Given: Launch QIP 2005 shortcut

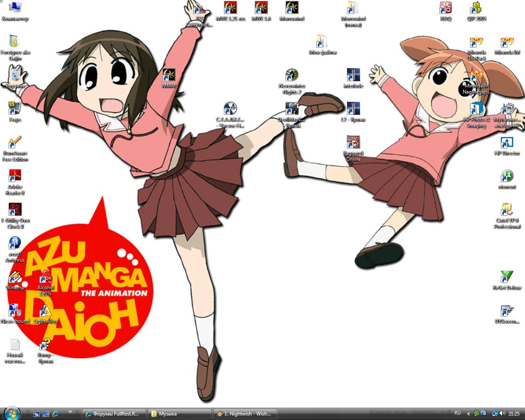Looking at the screenshot, I should coord(476,11).
